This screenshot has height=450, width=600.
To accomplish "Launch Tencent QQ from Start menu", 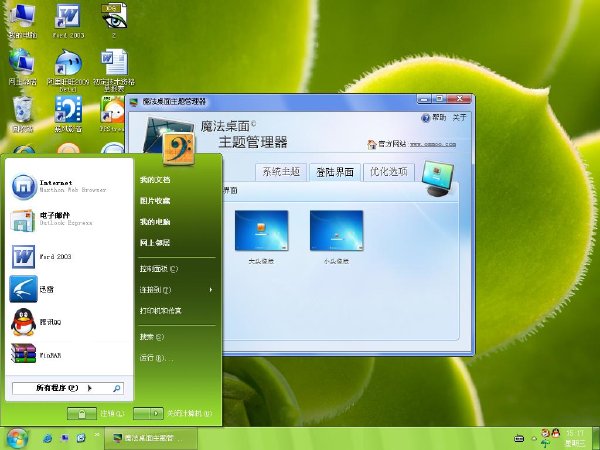I will (69, 322).
